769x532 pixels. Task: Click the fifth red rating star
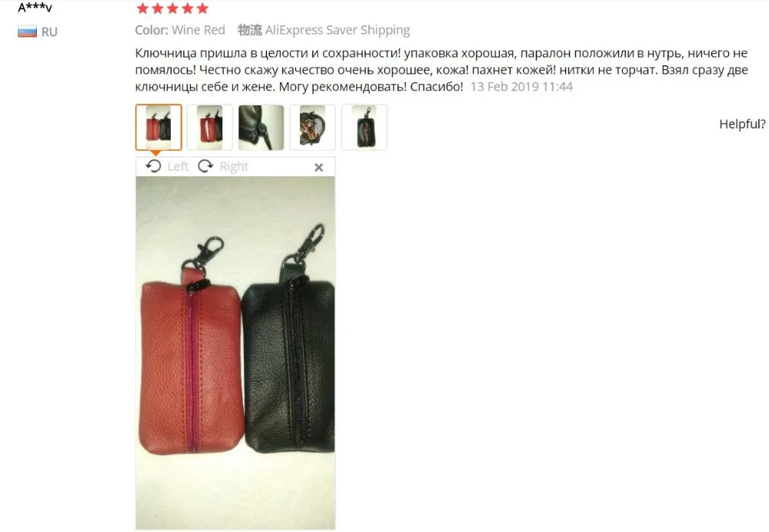[x=202, y=8]
